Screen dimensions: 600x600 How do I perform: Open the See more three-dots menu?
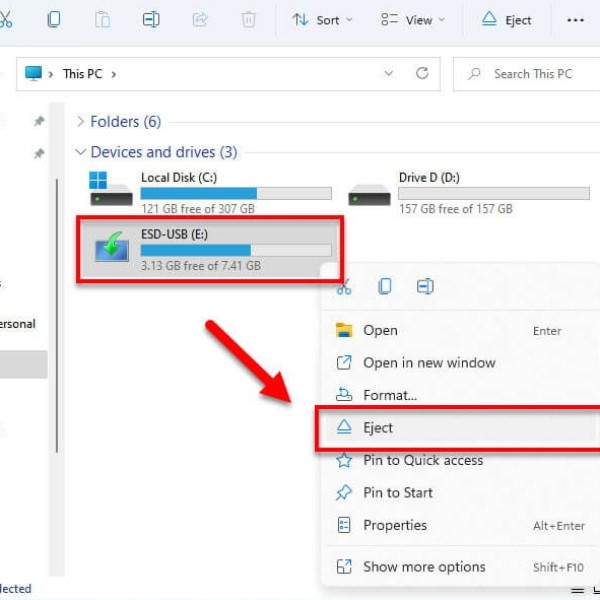point(575,20)
